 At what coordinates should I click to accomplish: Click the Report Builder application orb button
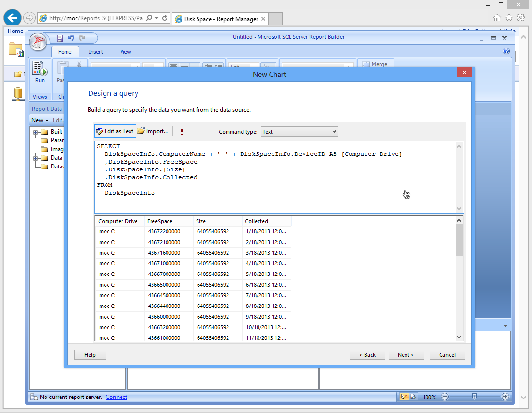pos(38,42)
